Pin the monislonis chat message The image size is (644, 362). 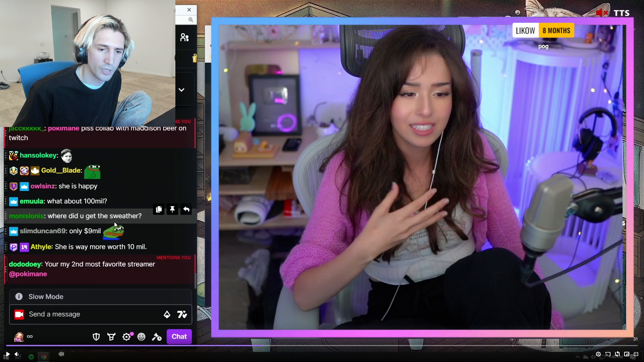(172, 209)
